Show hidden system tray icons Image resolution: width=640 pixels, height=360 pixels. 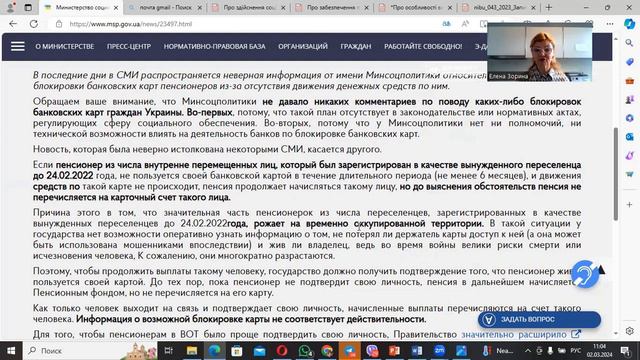point(528,351)
